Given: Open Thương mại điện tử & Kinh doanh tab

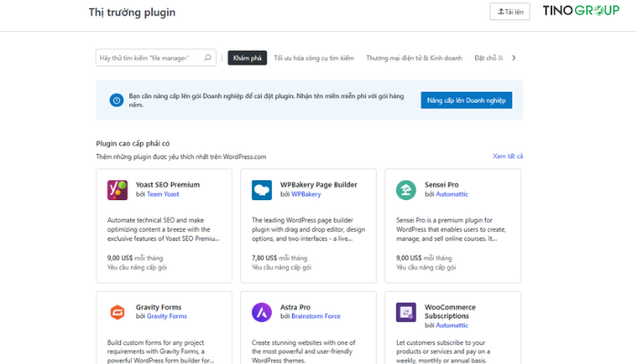Looking at the screenshot, I should pos(414,58).
